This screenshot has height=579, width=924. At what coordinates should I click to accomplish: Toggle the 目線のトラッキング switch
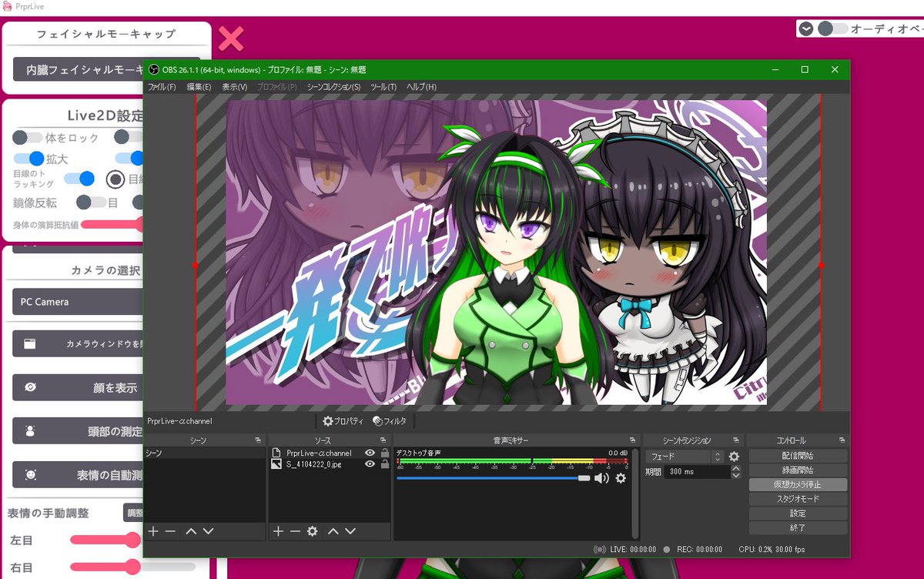click(x=79, y=179)
